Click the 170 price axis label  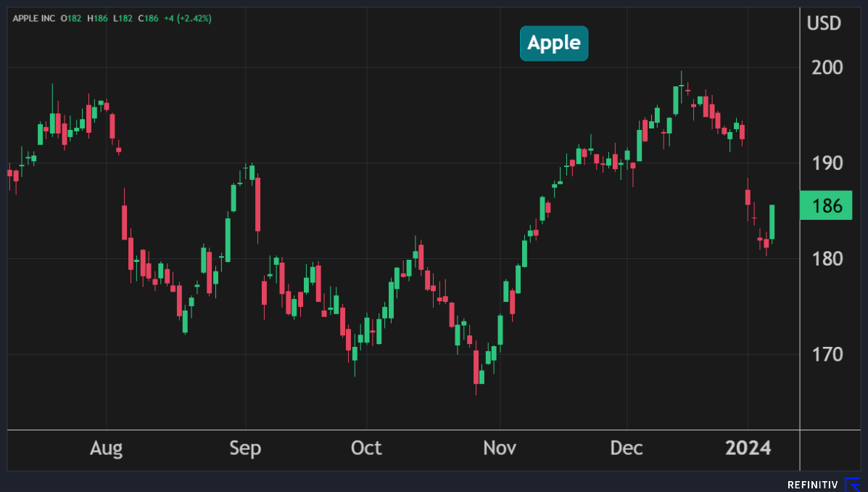tap(827, 354)
